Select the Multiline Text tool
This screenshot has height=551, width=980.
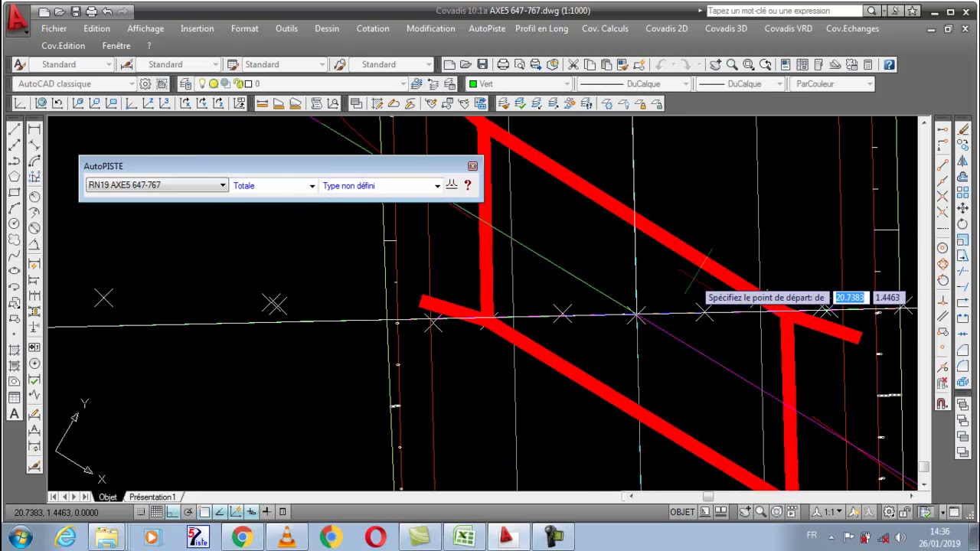tap(14, 414)
